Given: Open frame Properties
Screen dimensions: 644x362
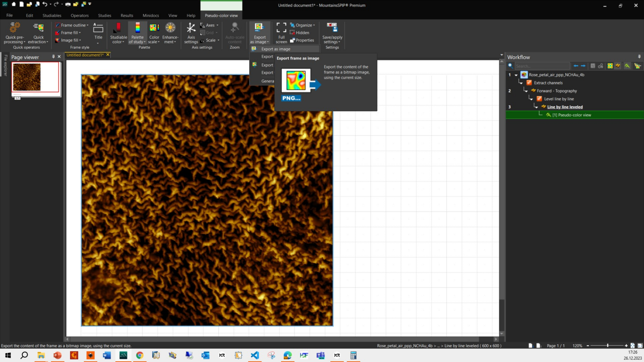Looking at the screenshot, I should tap(302, 40).
